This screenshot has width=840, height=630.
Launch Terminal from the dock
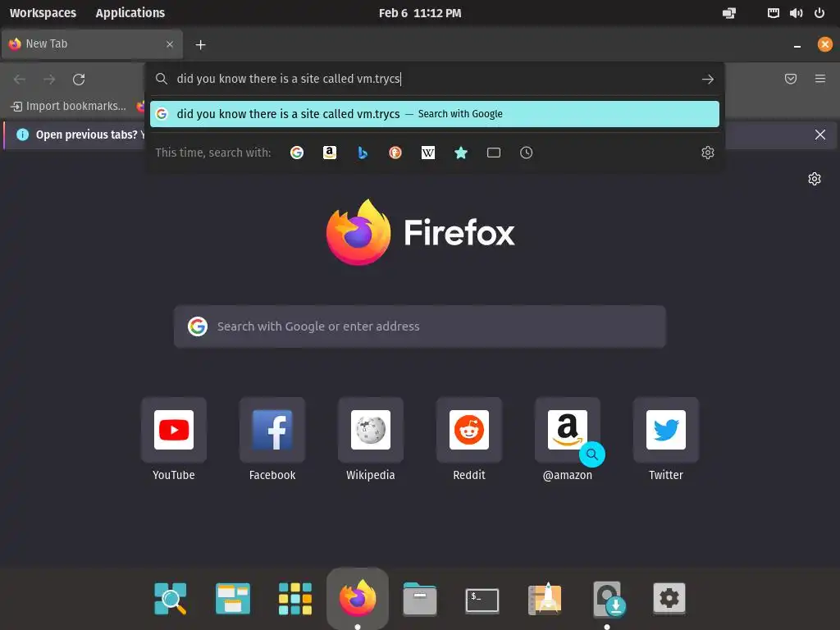[x=482, y=600]
